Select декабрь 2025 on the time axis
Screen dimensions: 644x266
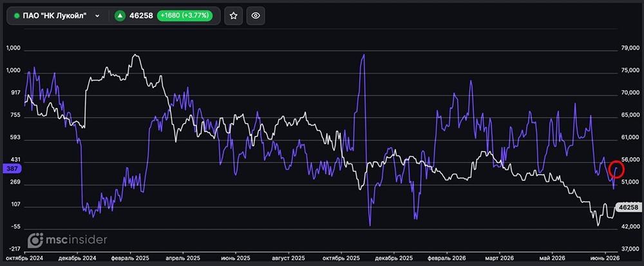[x=394, y=259]
